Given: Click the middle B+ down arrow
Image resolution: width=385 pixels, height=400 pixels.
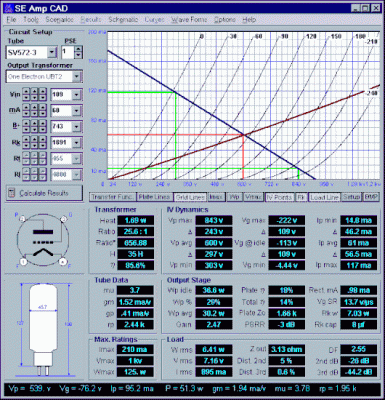Looking at the screenshot, I should (x=34, y=129).
